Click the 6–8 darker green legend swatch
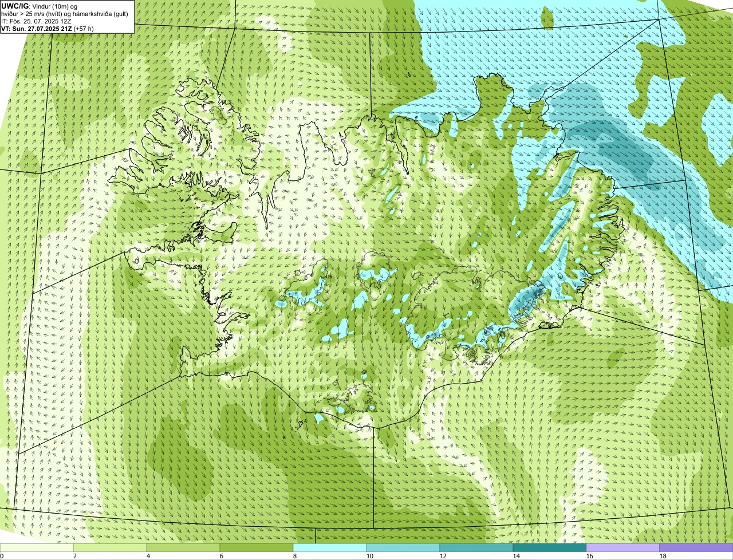Image resolution: width=733 pixels, height=560 pixels. point(257,547)
